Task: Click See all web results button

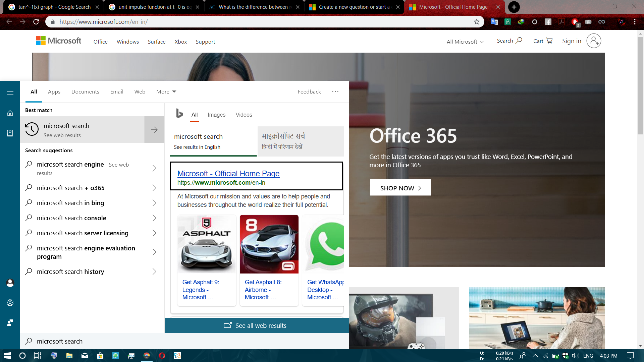Action: point(256,325)
